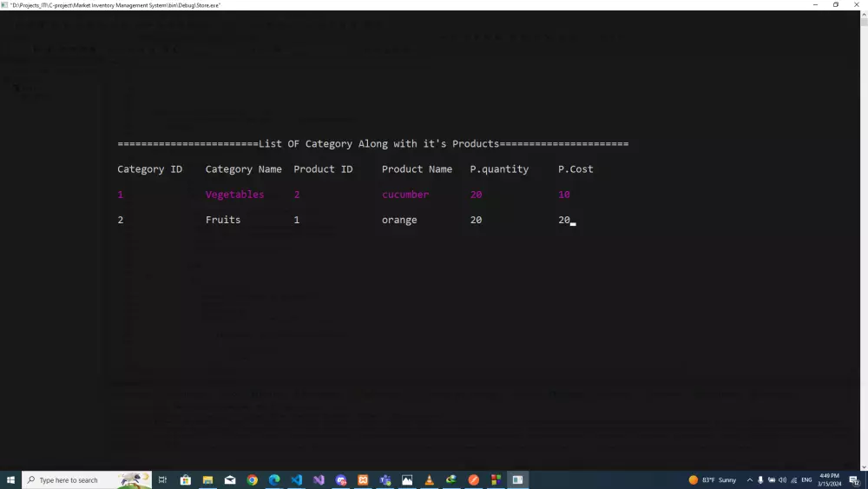The width and height of the screenshot is (868, 489).
Task: Click the scrollbar down arrow
Action: click(x=864, y=466)
